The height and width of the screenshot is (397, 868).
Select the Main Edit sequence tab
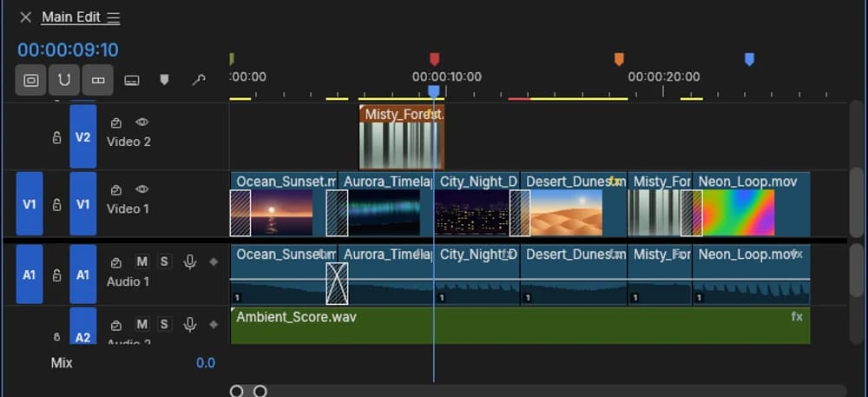coord(71,17)
